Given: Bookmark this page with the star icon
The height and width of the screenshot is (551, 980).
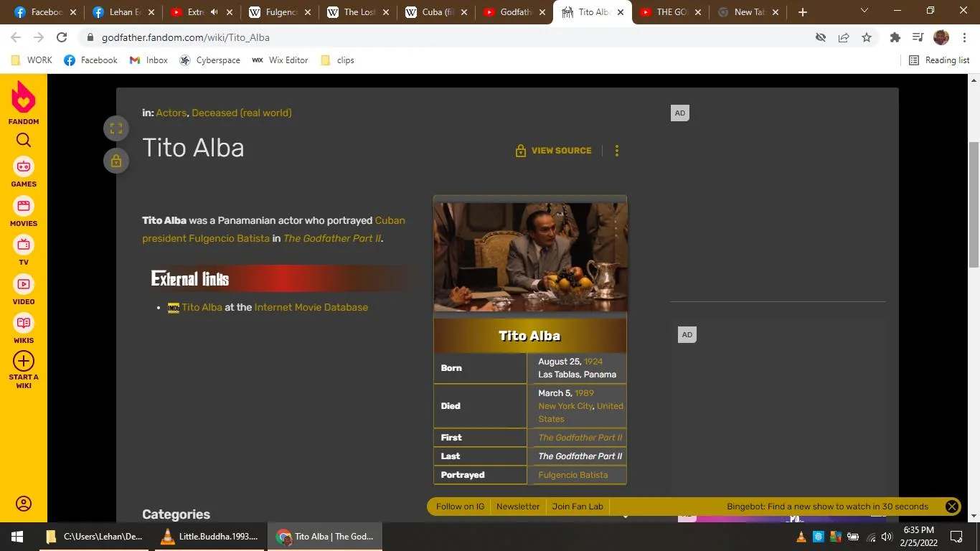Looking at the screenshot, I should [867, 37].
